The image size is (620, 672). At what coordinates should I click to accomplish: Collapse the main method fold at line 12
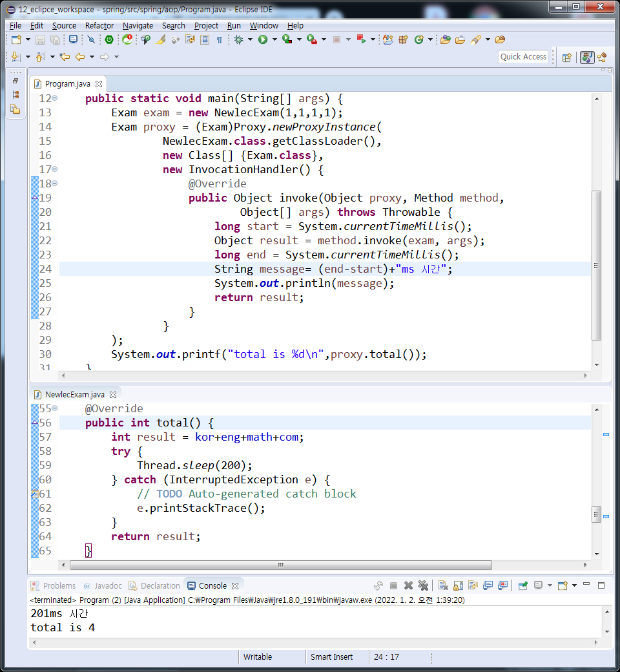click(x=55, y=98)
